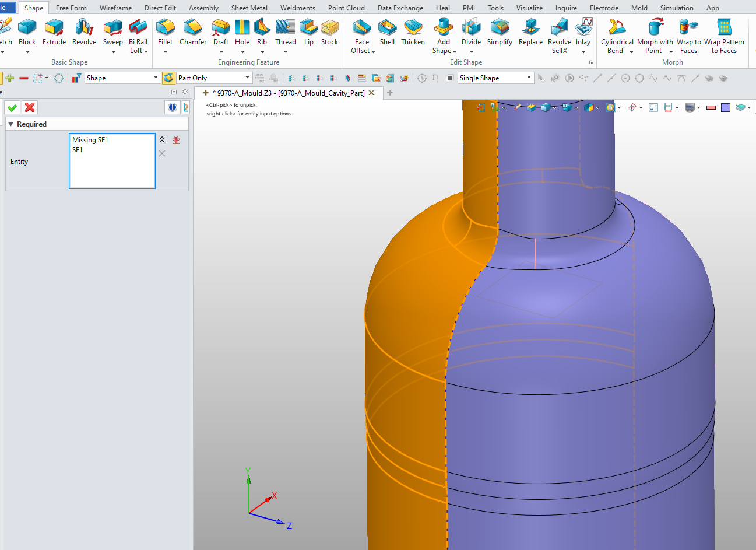This screenshot has width=756, height=550.
Task: Click the Resolve SelfX tool
Action: click(560, 36)
